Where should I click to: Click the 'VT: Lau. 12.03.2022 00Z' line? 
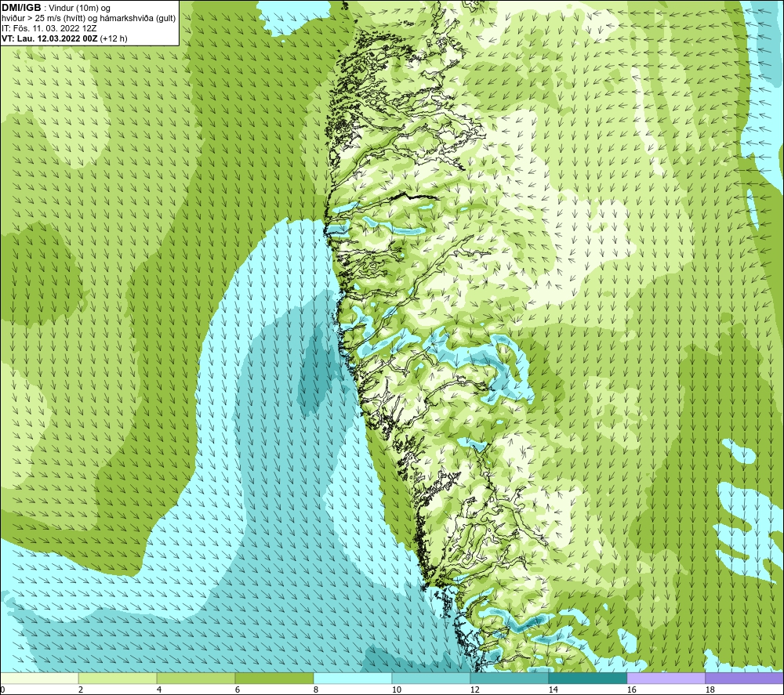point(50,38)
